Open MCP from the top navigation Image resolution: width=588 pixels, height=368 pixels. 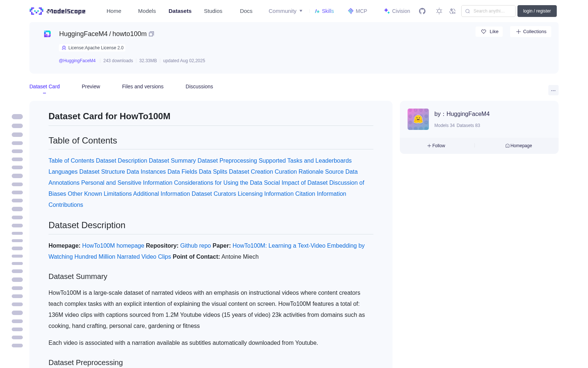point(358,11)
